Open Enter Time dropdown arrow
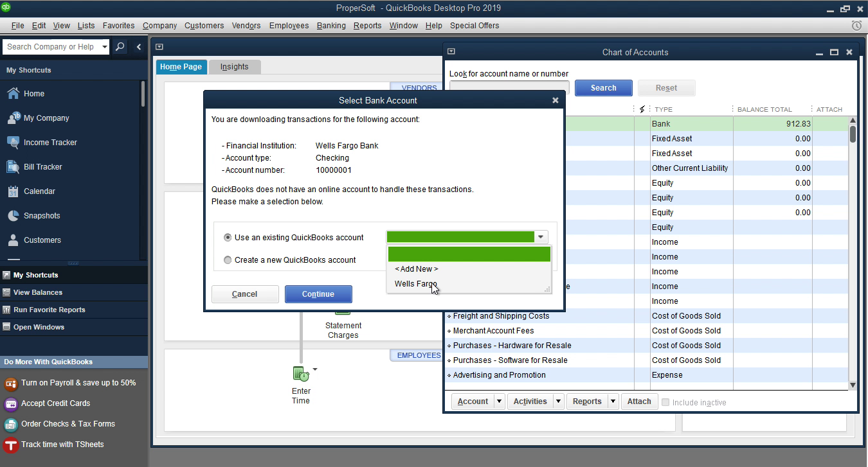868x467 pixels. [315, 369]
